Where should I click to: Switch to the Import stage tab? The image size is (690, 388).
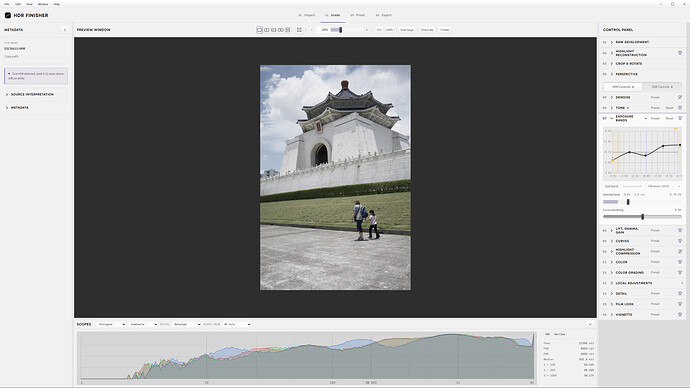[x=307, y=15]
